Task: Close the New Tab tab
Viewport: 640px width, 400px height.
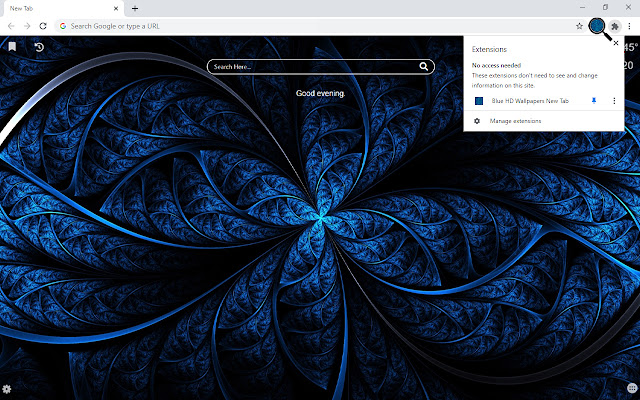Action: click(x=116, y=8)
